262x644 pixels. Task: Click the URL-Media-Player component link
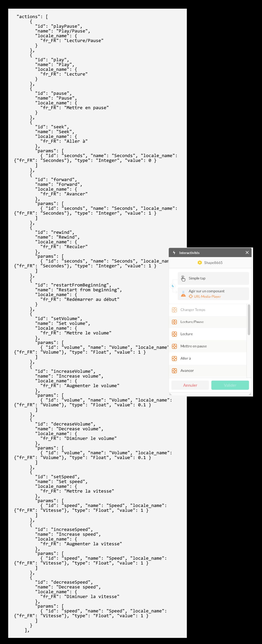(x=207, y=297)
